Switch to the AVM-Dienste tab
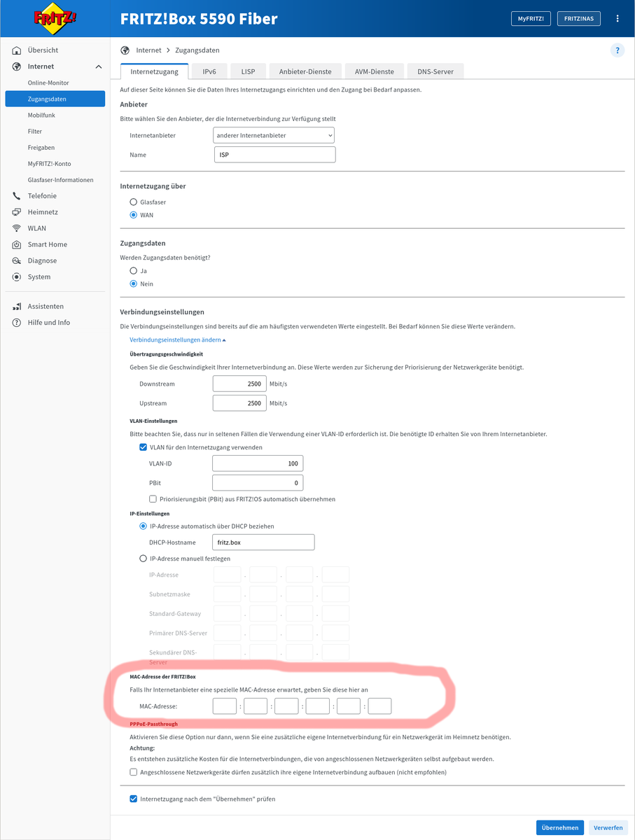The image size is (635, 840). pyautogui.click(x=374, y=71)
